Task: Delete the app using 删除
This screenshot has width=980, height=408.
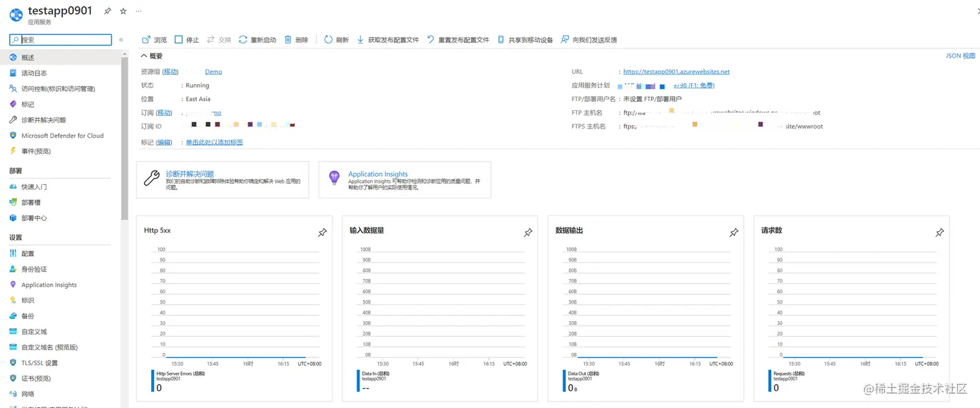Action: (296, 40)
